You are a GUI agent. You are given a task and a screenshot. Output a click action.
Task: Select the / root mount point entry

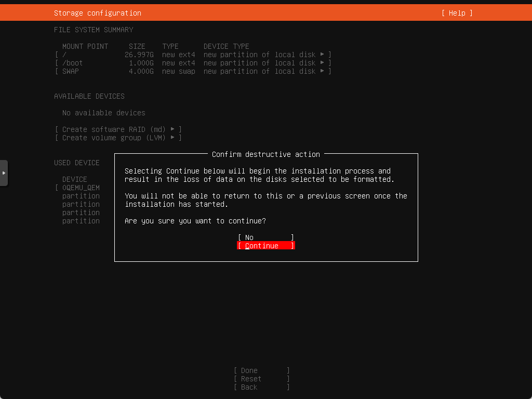(x=64, y=55)
